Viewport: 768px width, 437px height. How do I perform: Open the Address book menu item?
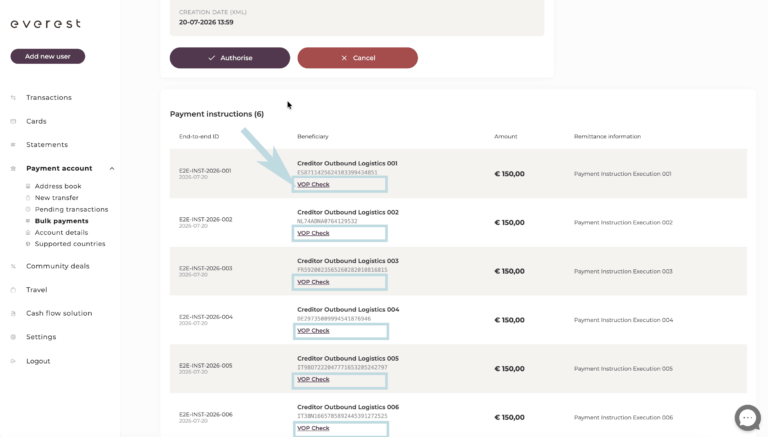(x=58, y=186)
